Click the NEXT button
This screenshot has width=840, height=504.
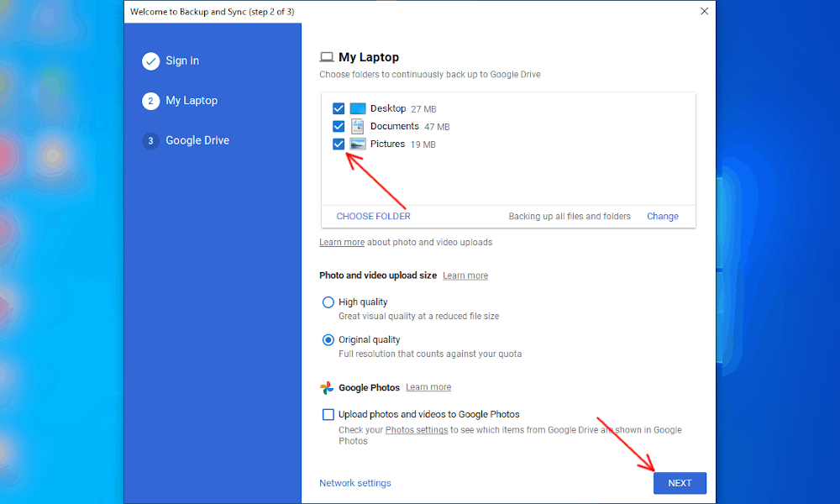pos(680,483)
